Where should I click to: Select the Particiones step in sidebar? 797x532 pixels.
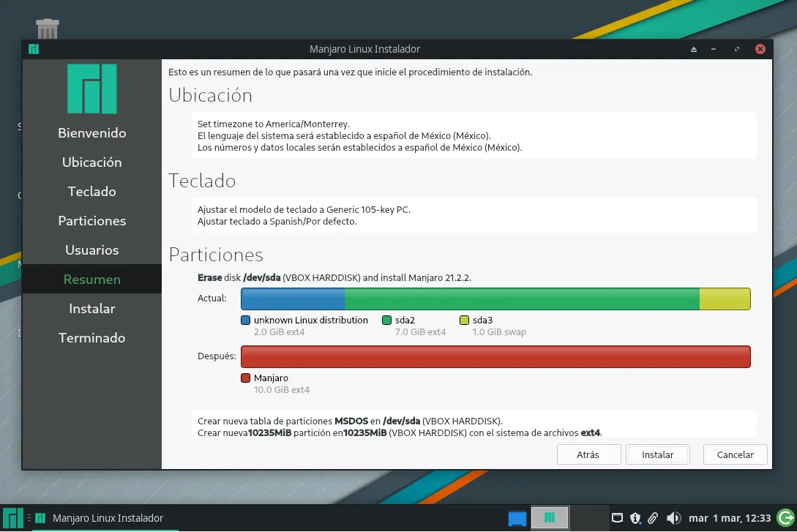(92, 221)
